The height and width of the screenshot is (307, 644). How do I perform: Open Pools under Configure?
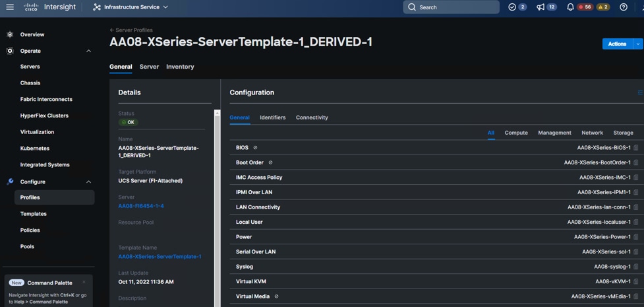[x=27, y=246]
